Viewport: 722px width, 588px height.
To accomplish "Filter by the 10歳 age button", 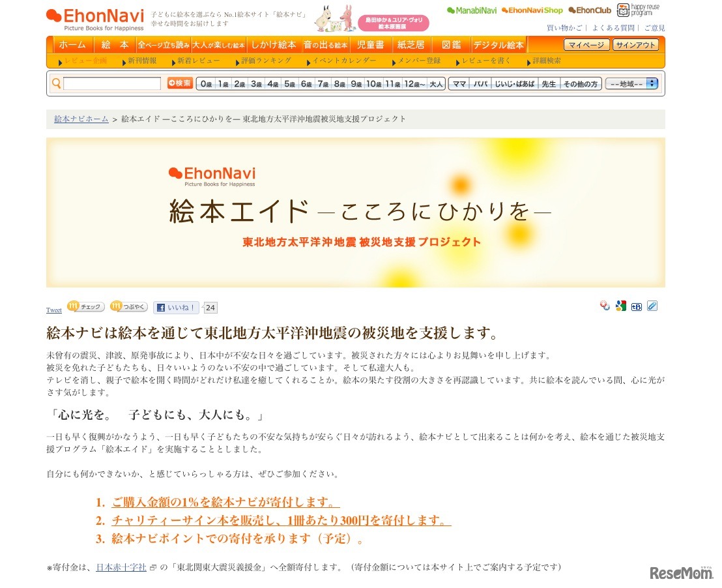I will pos(373,84).
